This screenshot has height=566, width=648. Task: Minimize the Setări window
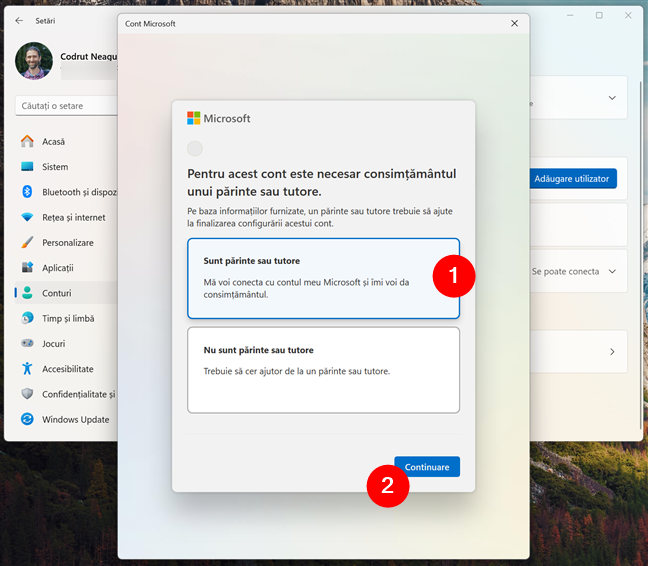(x=570, y=15)
